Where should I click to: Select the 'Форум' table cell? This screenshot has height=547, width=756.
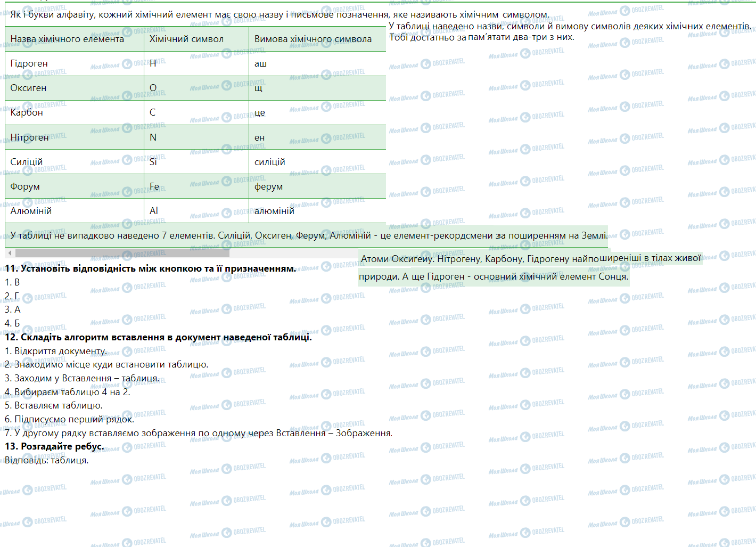75,186
